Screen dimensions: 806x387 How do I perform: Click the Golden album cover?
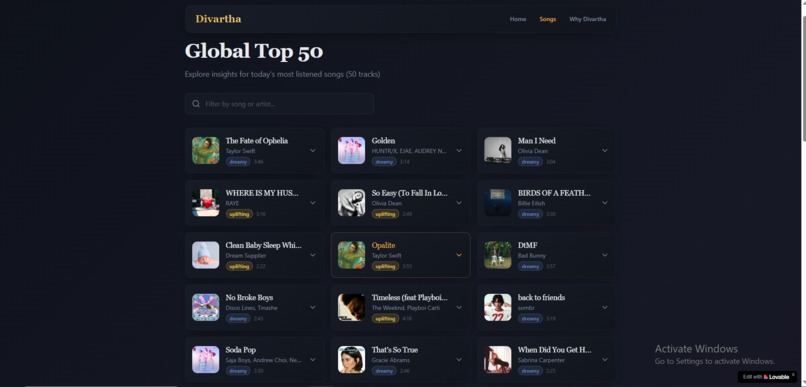pyautogui.click(x=352, y=151)
